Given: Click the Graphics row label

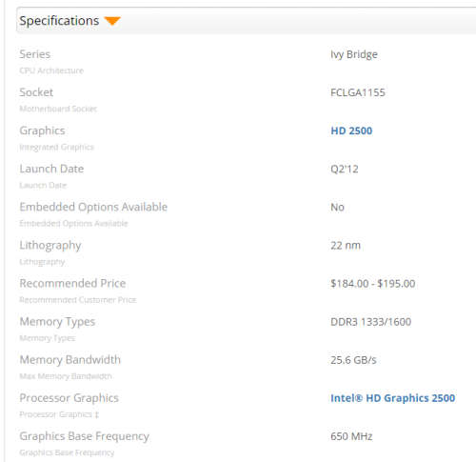Looking at the screenshot, I should [x=42, y=131].
